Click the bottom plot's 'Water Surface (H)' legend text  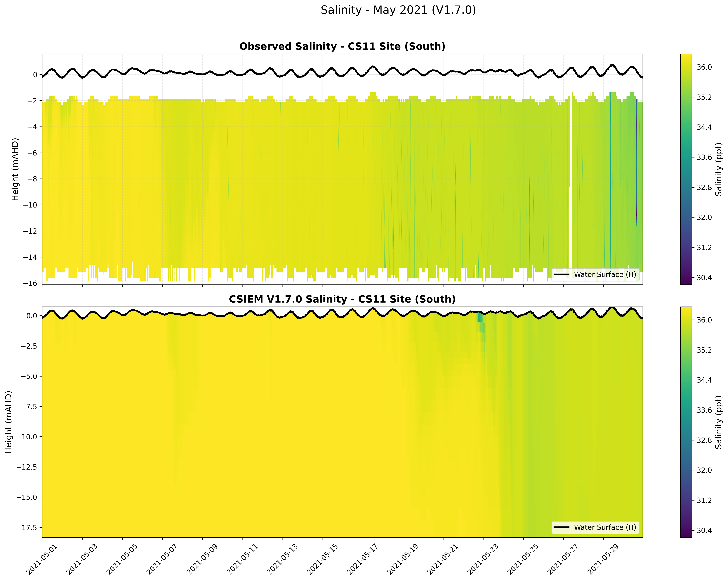click(x=605, y=527)
